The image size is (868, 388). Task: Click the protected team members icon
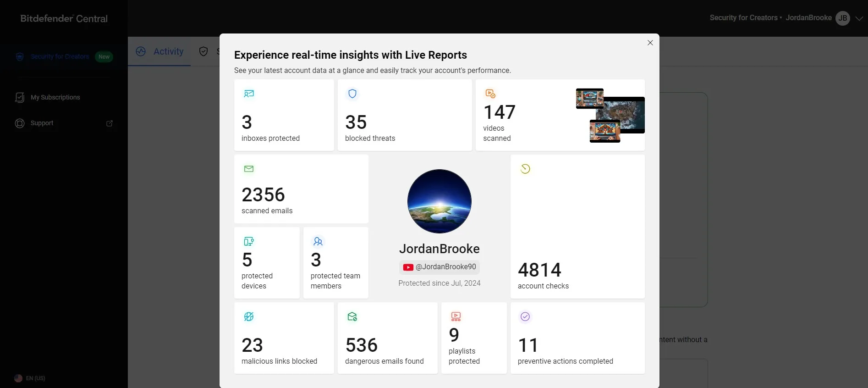coord(318,241)
